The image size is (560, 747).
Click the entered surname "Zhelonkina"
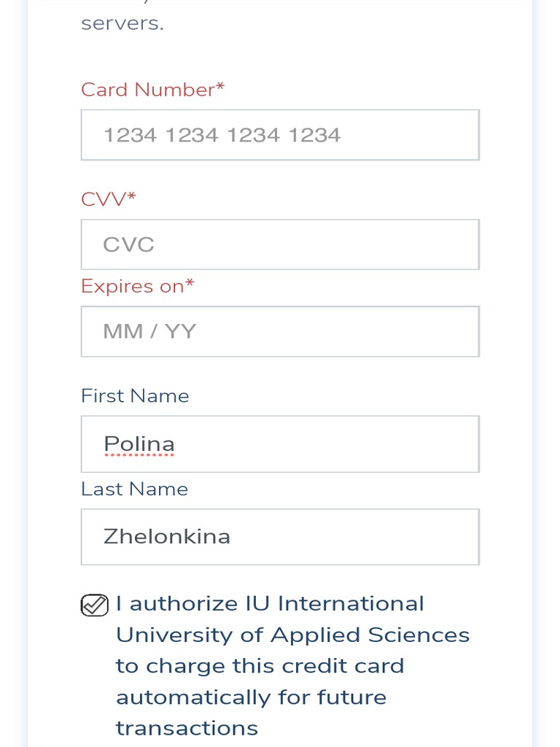167,537
